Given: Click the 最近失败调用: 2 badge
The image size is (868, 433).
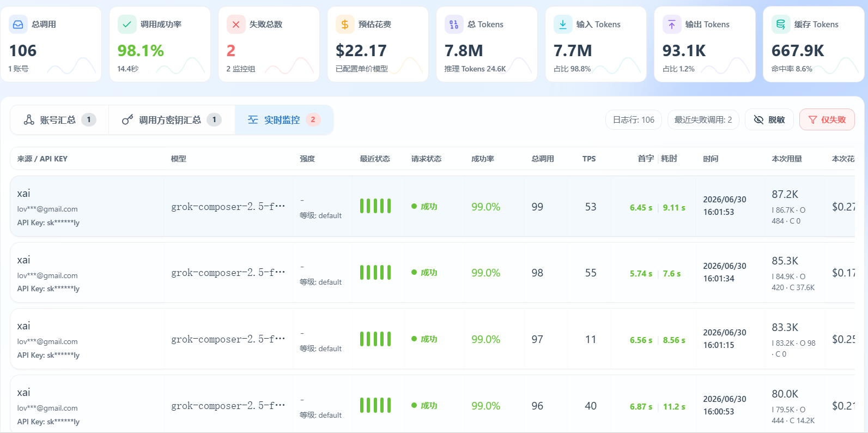Looking at the screenshot, I should [703, 119].
